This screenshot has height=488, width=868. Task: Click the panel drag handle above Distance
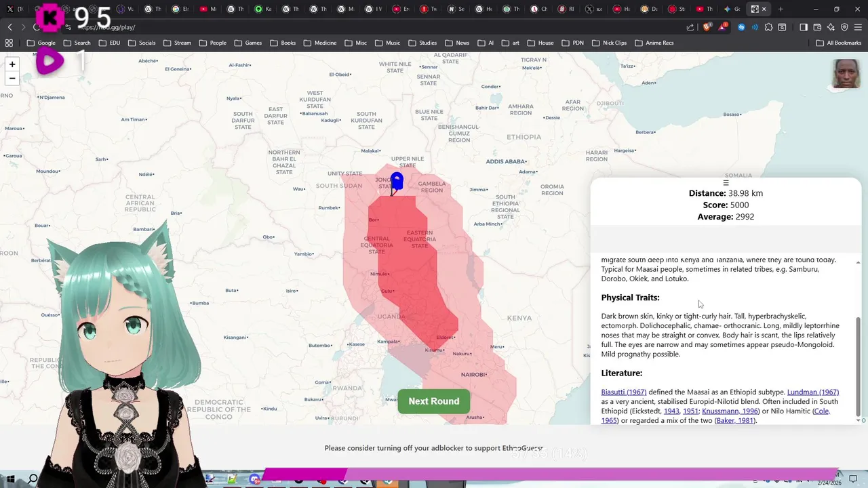726,183
